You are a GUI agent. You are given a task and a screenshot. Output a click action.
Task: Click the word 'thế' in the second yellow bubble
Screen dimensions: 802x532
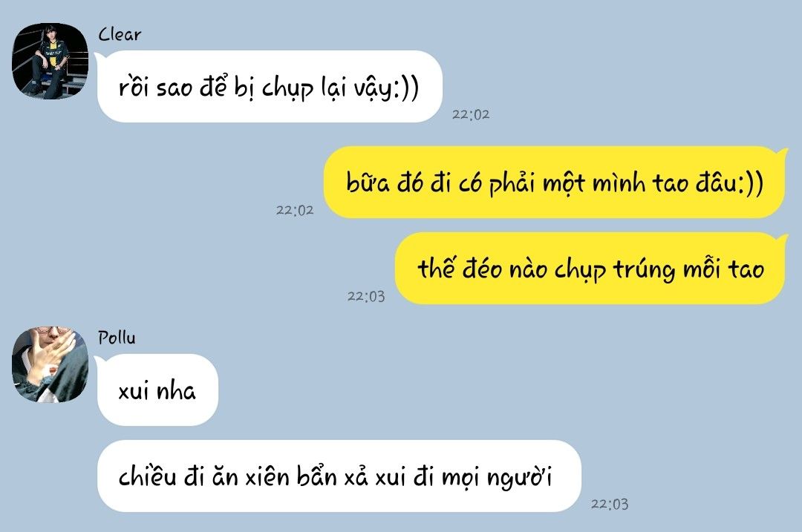437,268
